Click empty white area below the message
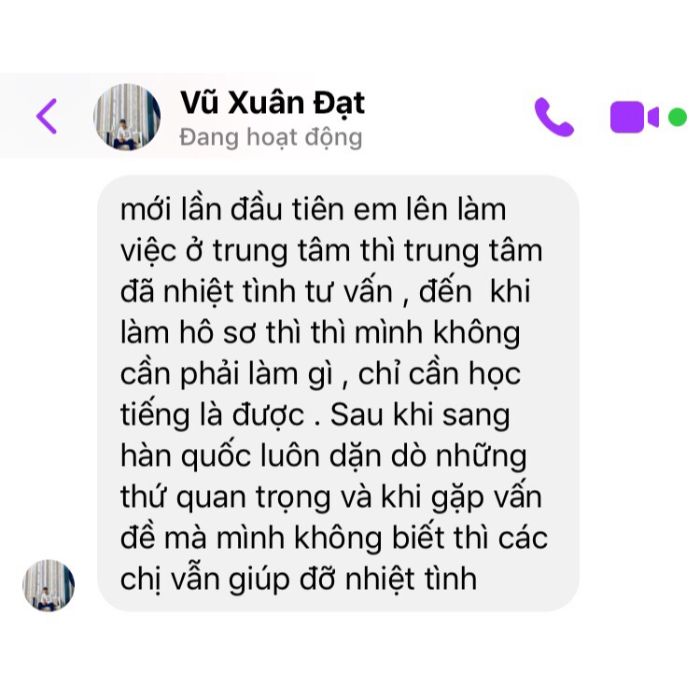This screenshot has width=700, height=700. tap(350, 656)
